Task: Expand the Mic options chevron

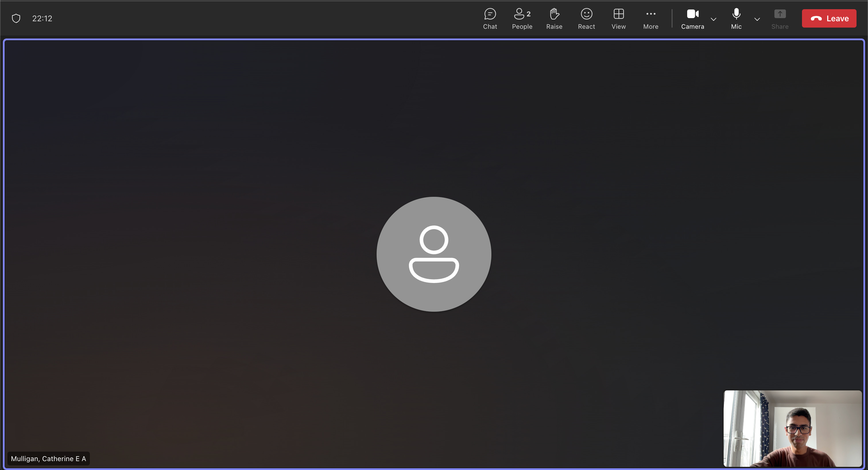Action: [x=757, y=19]
